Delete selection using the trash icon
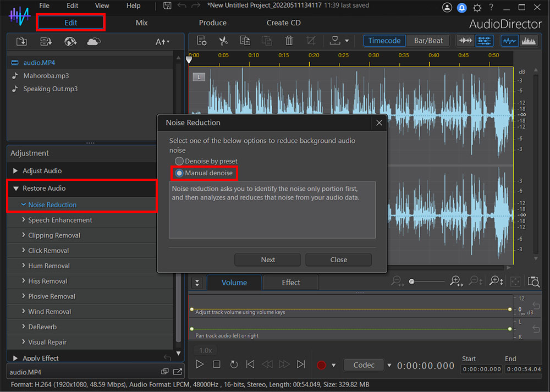This screenshot has width=550, height=392. 289,41
